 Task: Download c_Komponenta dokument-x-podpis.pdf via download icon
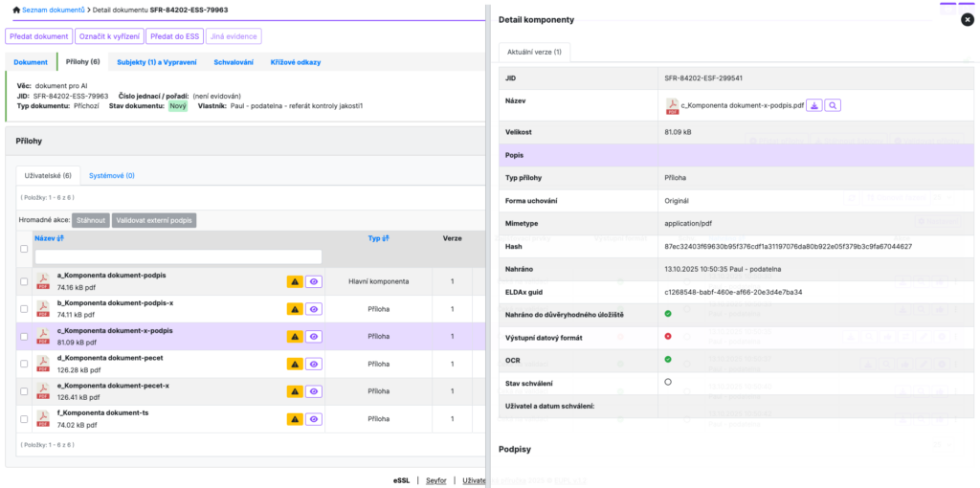coord(813,105)
